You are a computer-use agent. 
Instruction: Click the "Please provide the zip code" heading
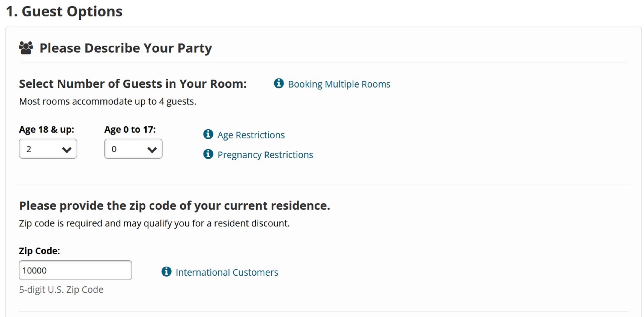click(175, 206)
